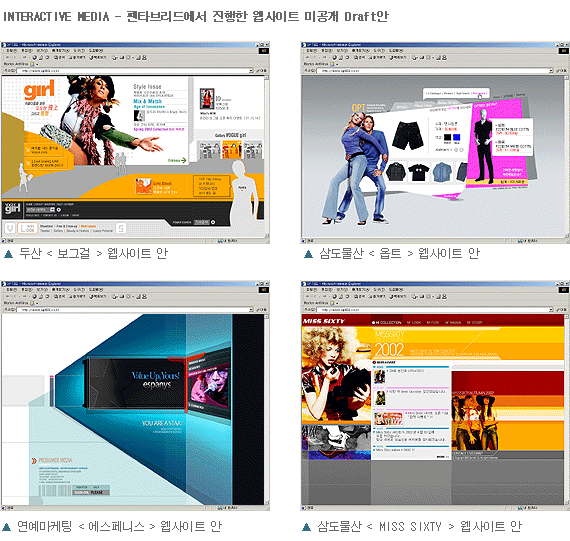Expand address bar dropdown in espanys window

(251, 310)
